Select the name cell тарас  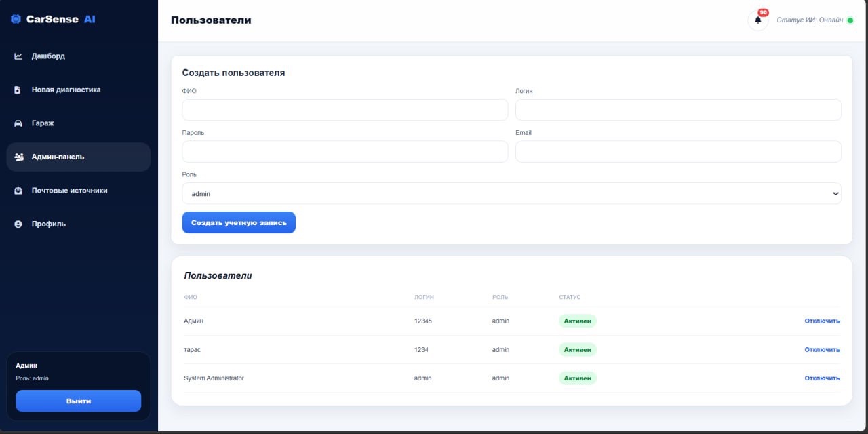point(192,350)
